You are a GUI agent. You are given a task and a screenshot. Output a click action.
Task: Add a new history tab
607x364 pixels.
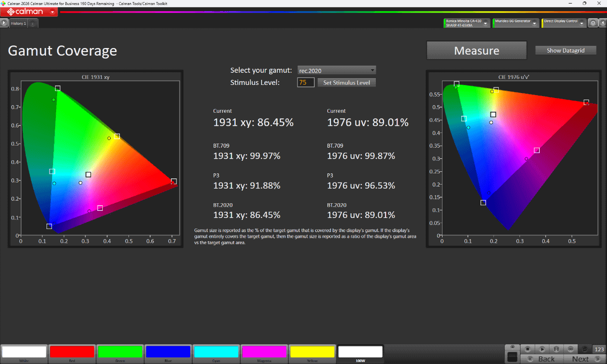(x=33, y=23)
